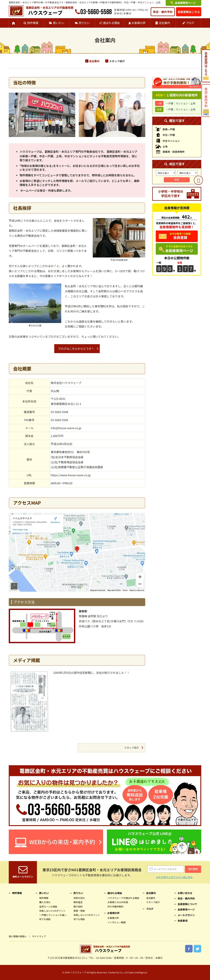The image size is (210, 980).
Task: Click footer link 免責事項
Action: click(183, 921)
